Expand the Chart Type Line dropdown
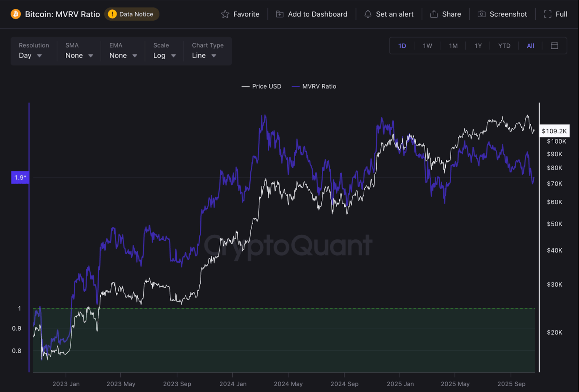Screen dimensions: 579x392 (x=204, y=55)
